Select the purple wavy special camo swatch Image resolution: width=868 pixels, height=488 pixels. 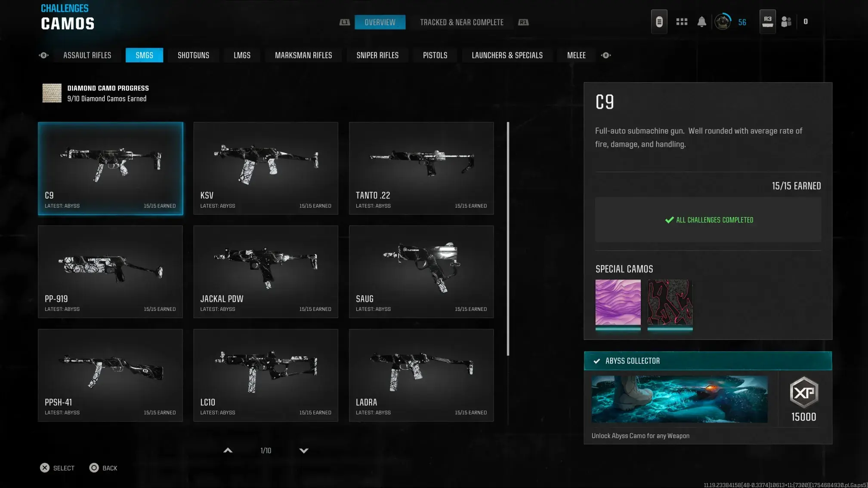pos(618,302)
